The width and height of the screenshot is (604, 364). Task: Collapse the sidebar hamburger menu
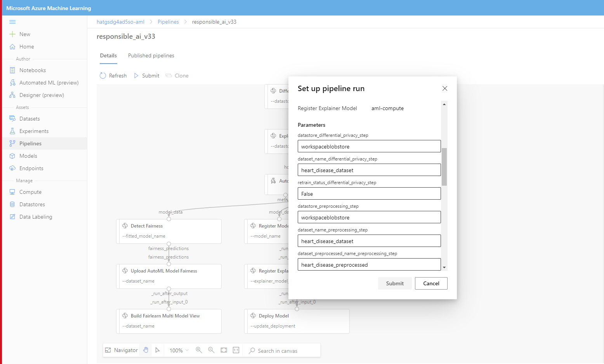click(x=12, y=22)
